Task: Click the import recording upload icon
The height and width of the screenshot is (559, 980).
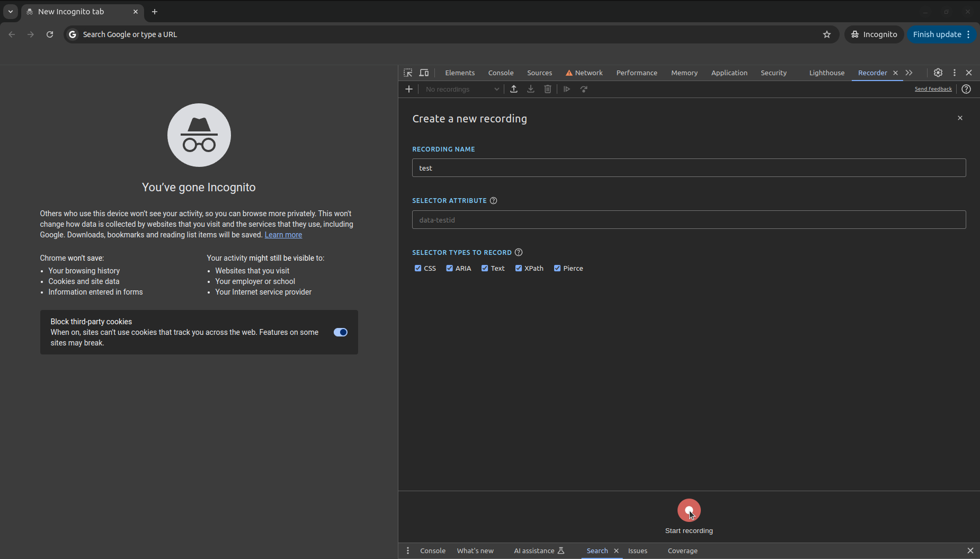Action: [x=514, y=89]
